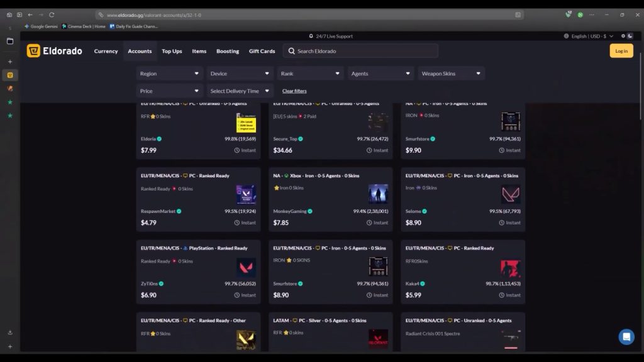
Task: Click seller name MonkeyGaming
Action: pos(290,211)
